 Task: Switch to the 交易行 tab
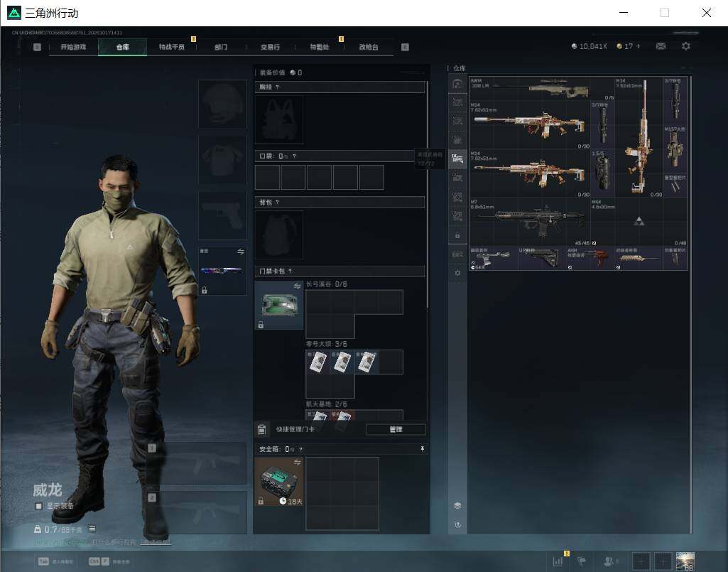[270, 47]
